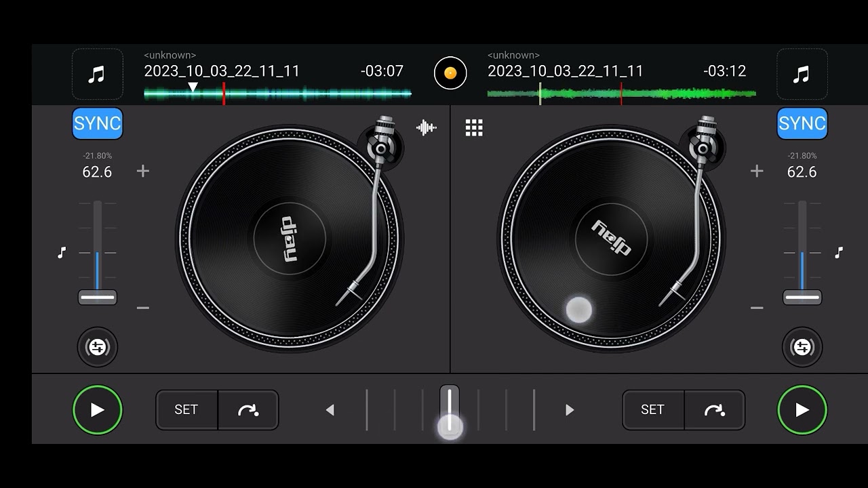Jump to cue on left deck
Image resolution: width=868 pixels, height=488 pixels.
coord(248,409)
